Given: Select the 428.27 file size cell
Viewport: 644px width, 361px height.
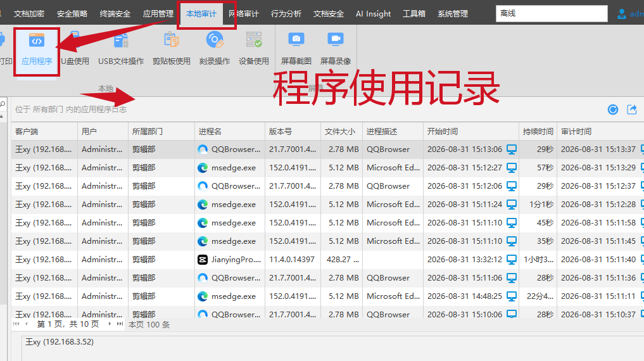Looking at the screenshot, I should coord(343,260).
